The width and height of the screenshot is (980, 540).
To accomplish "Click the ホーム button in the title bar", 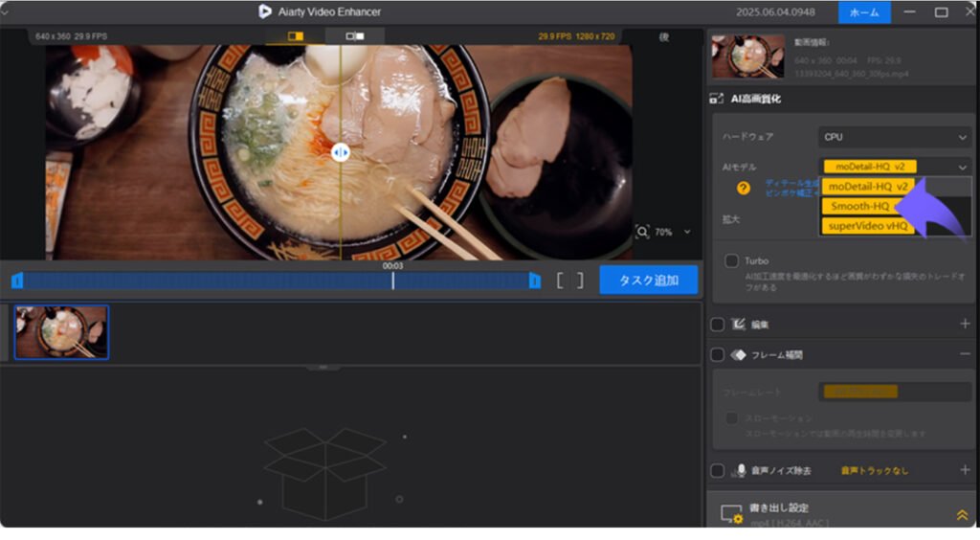I will click(x=864, y=11).
